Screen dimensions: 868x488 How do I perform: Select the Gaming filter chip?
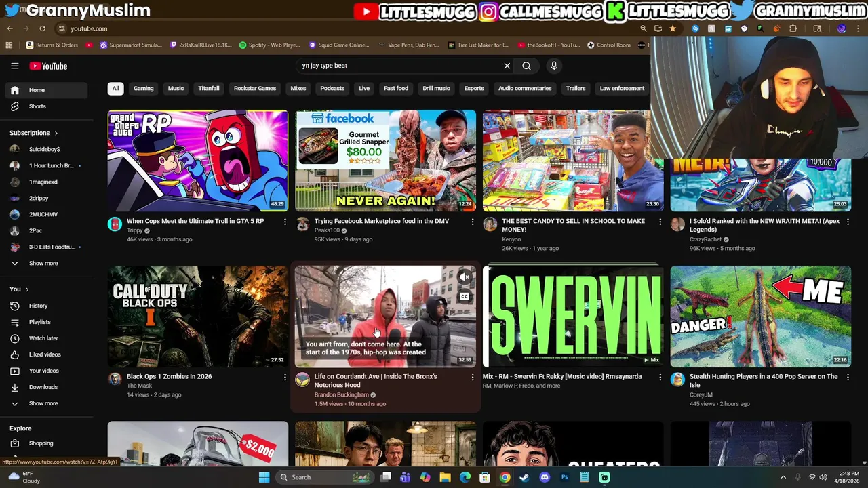click(143, 89)
